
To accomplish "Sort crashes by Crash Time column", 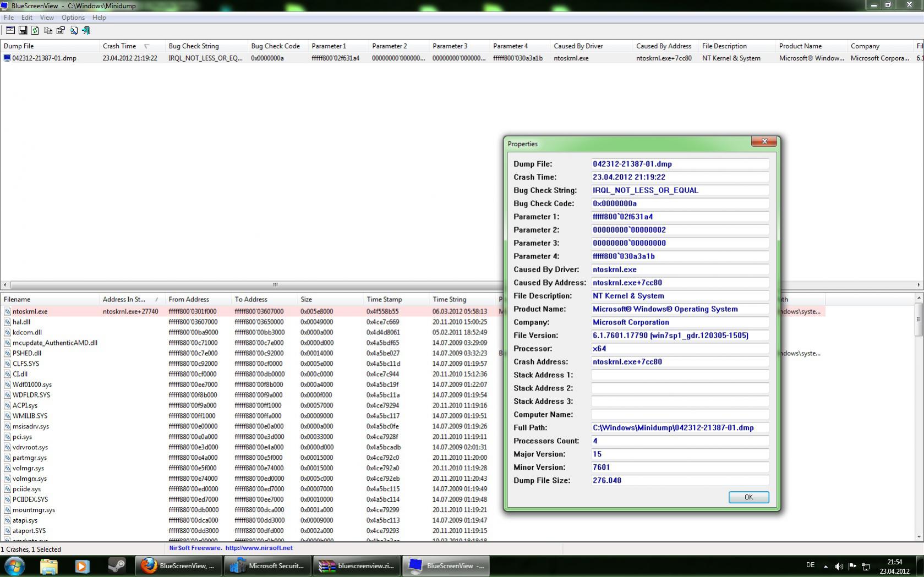I will pos(132,46).
